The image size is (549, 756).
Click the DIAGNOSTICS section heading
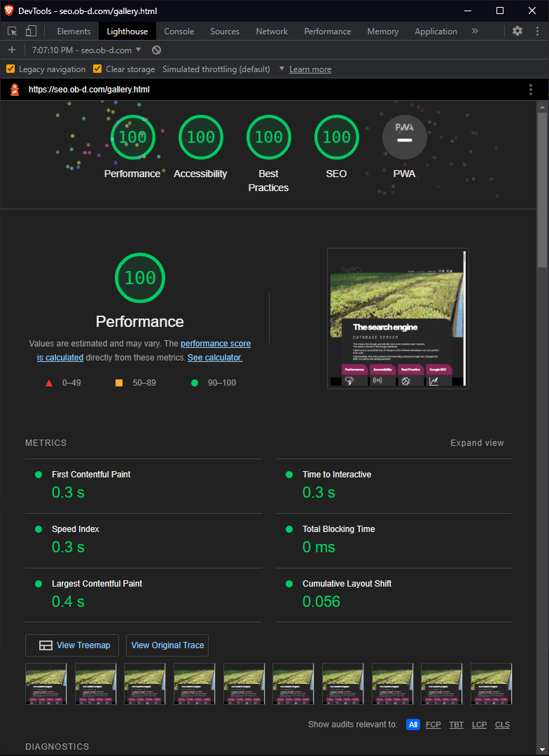click(57, 746)
